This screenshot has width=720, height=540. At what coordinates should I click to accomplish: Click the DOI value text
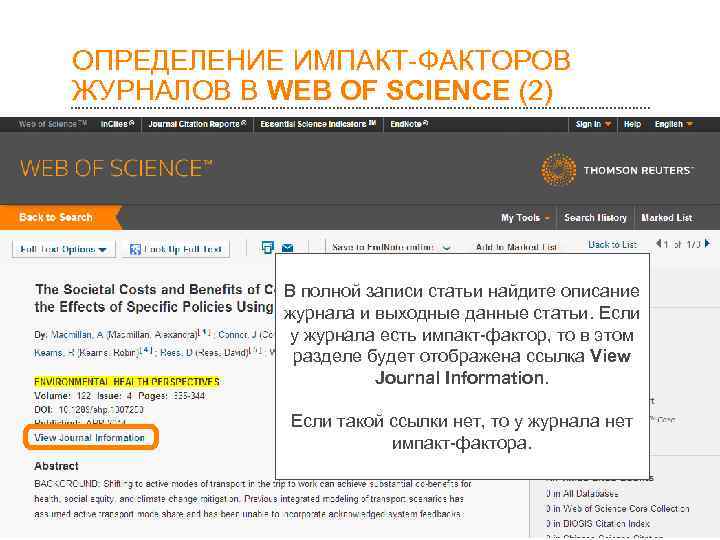coord(101,410)
